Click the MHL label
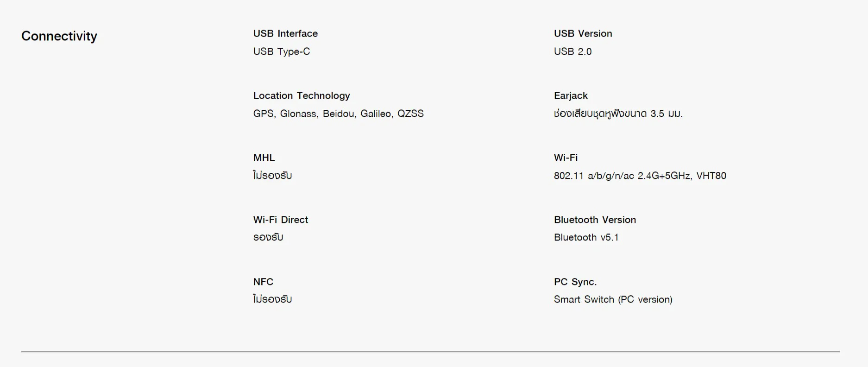This screenshot has height=367, width=868. point(264,158)
